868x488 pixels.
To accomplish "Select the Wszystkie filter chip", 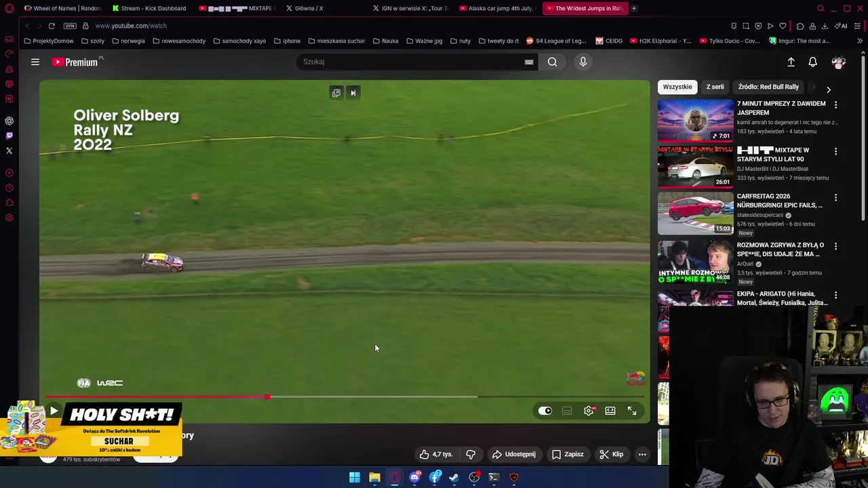I will [x=677, y=87].
